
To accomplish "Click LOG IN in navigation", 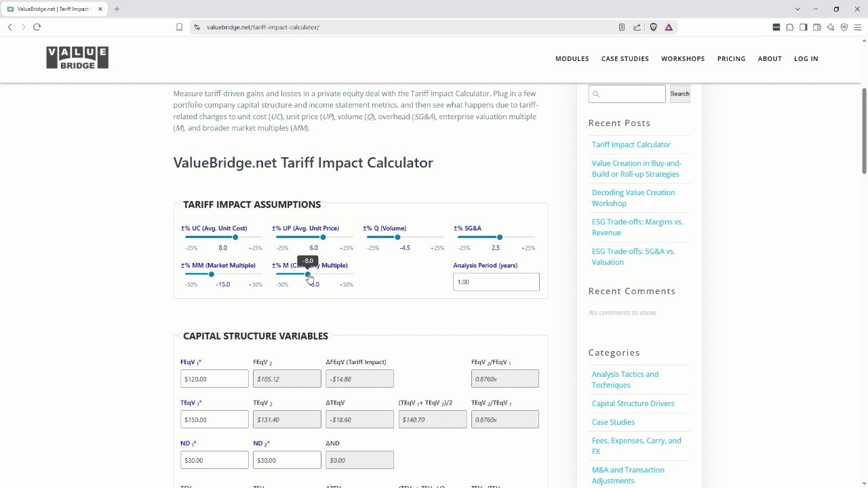I will (806, 59).
